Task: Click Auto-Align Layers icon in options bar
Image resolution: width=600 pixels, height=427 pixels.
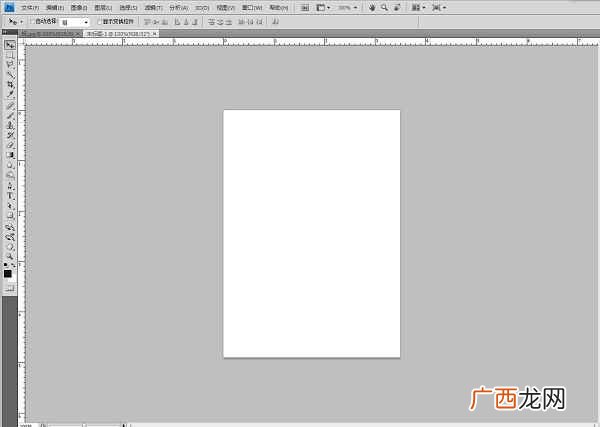Action: coord(275,22)
